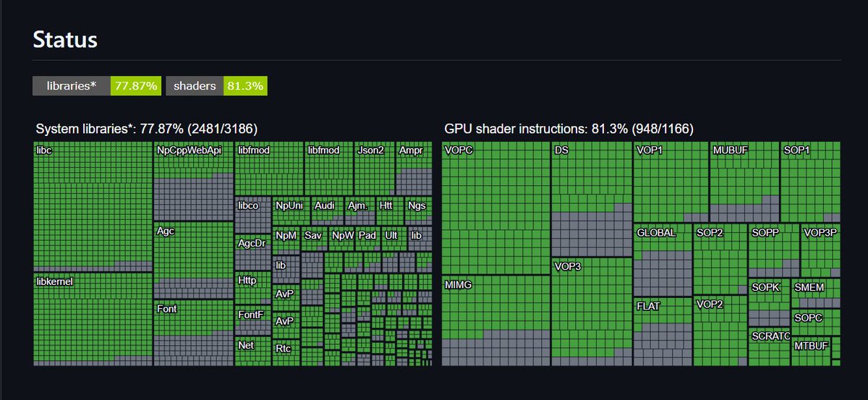Image resolution: width=868 pixels, height=400 pixels.
Task: Select the SOP2 shader instruction block
Action: (720, 258)
